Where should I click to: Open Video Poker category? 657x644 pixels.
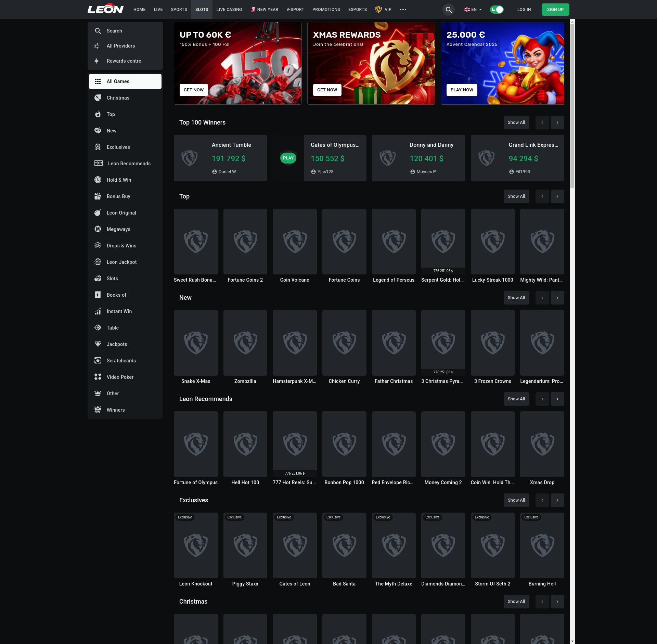coord(120,377)
